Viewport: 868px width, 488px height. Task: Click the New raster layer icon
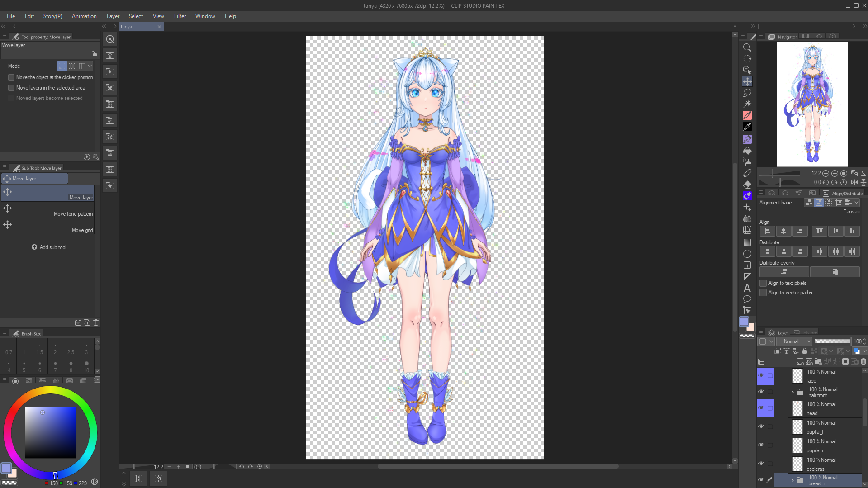tap(800, 362)
